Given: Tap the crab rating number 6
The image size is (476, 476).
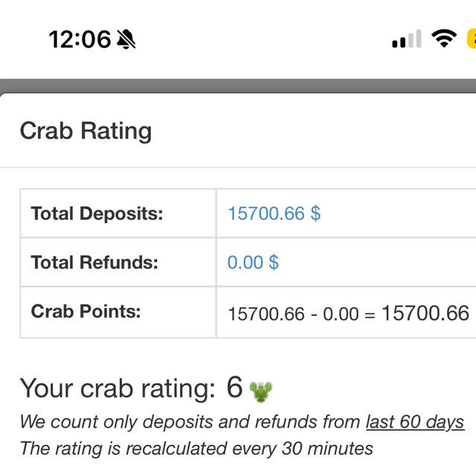Looking at the screenshot, I should point(234,387).
